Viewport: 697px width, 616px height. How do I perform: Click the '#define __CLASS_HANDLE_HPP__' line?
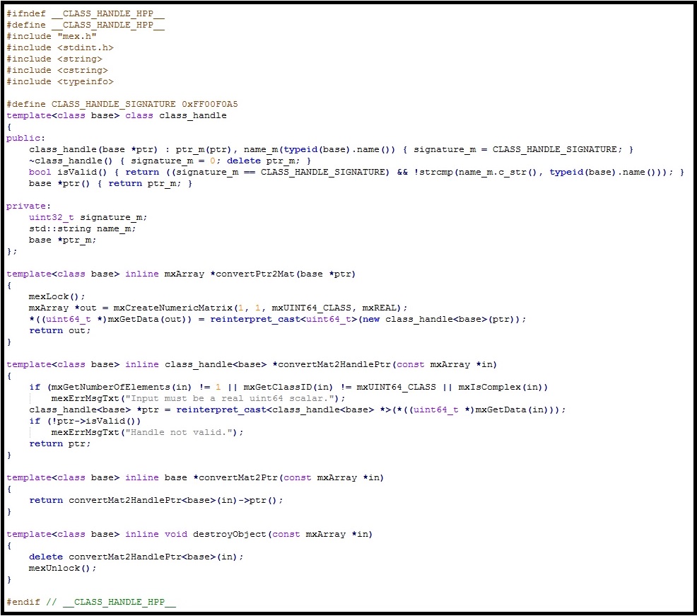(86, 25)
